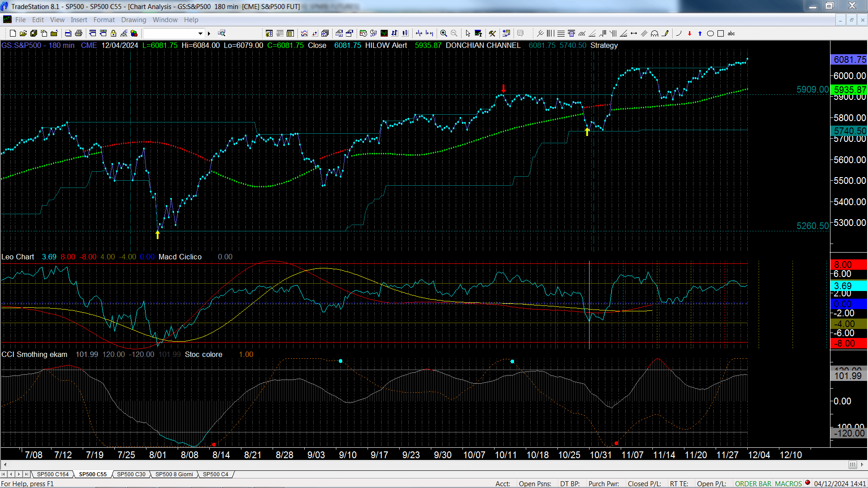Select the SP500 C55 tab
Image resolution: width=868 pixels, height=488 pixels.
pos(93,474)
